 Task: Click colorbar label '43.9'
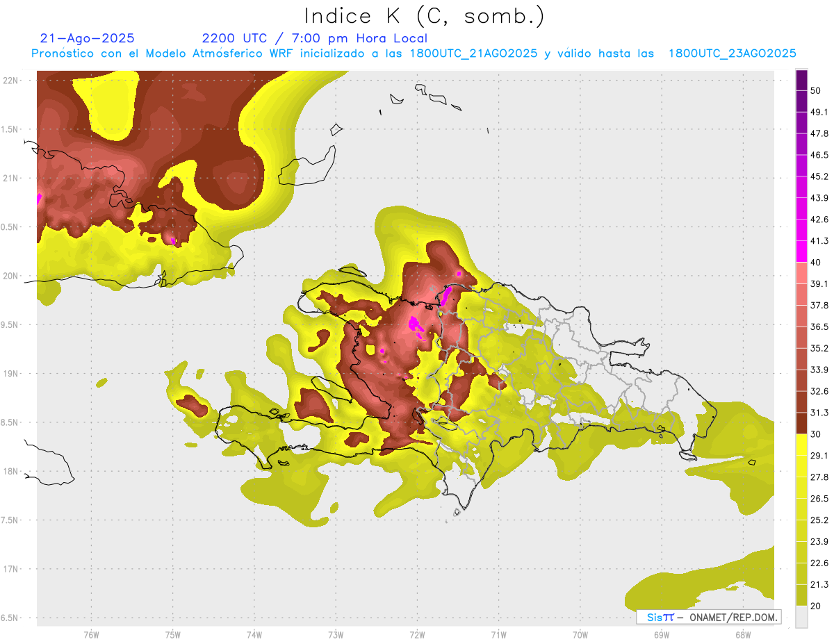tap(819, 198)
